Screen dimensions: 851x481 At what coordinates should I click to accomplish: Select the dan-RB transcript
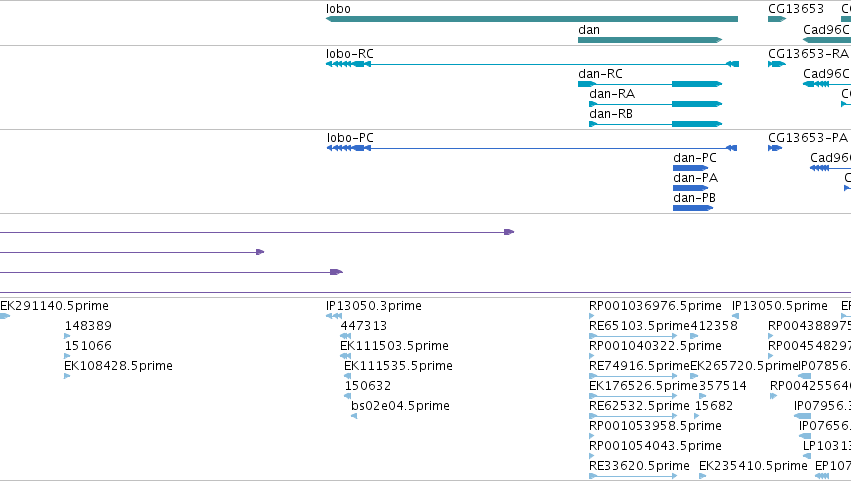[656, 124]
